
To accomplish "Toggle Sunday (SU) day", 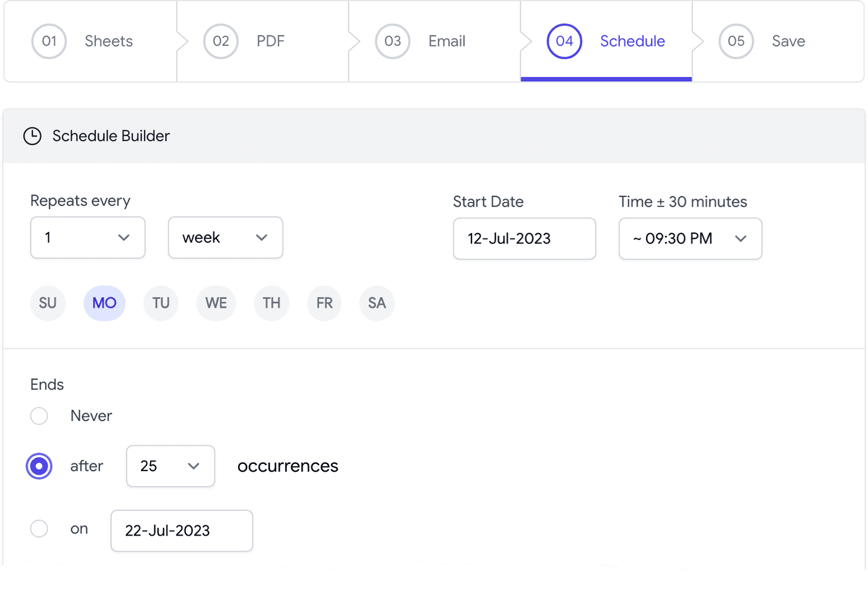I will coord(48,303).
